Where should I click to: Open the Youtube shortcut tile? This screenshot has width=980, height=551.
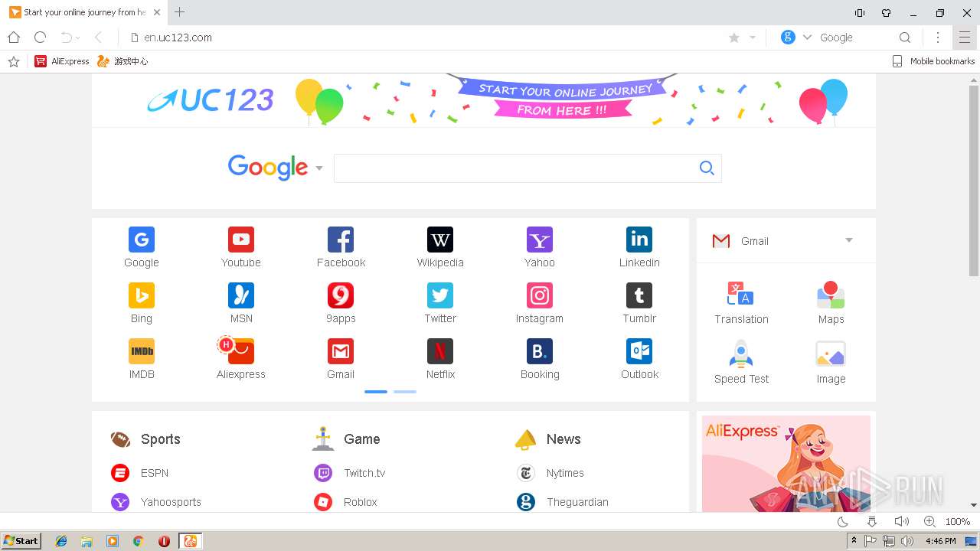tap(241, 247)
